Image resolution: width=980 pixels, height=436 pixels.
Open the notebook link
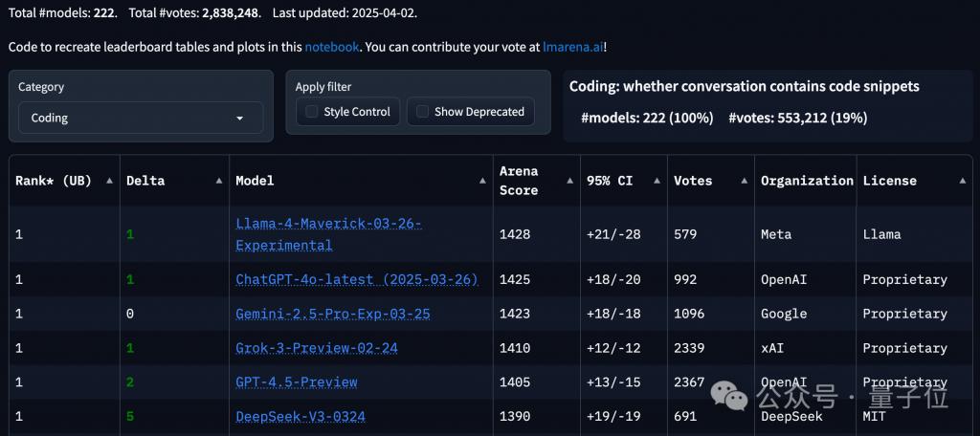[331, 47]
